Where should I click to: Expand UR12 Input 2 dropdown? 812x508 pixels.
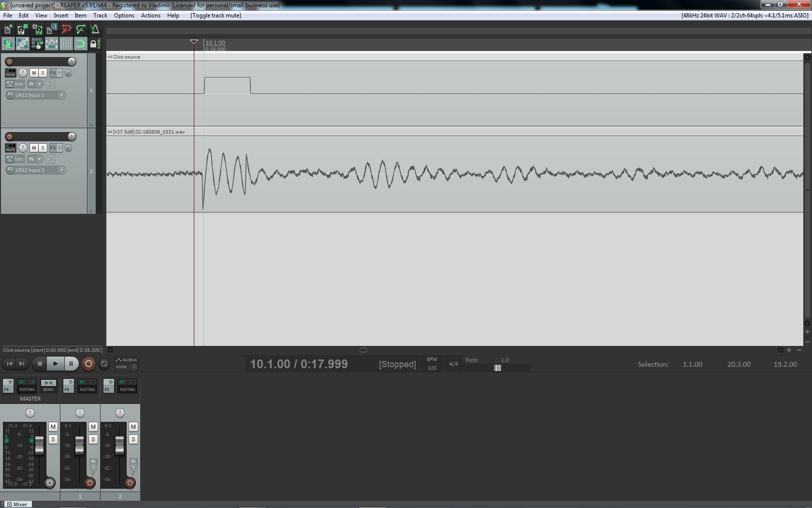coord(61,170)
